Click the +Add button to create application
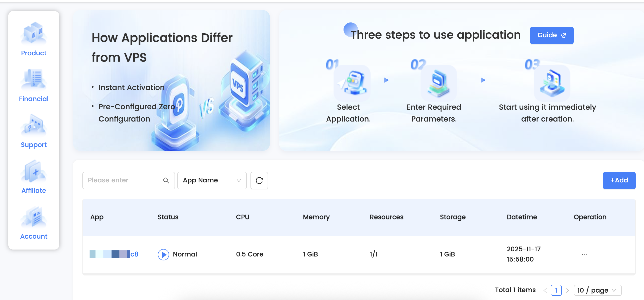 coord(619,180)
